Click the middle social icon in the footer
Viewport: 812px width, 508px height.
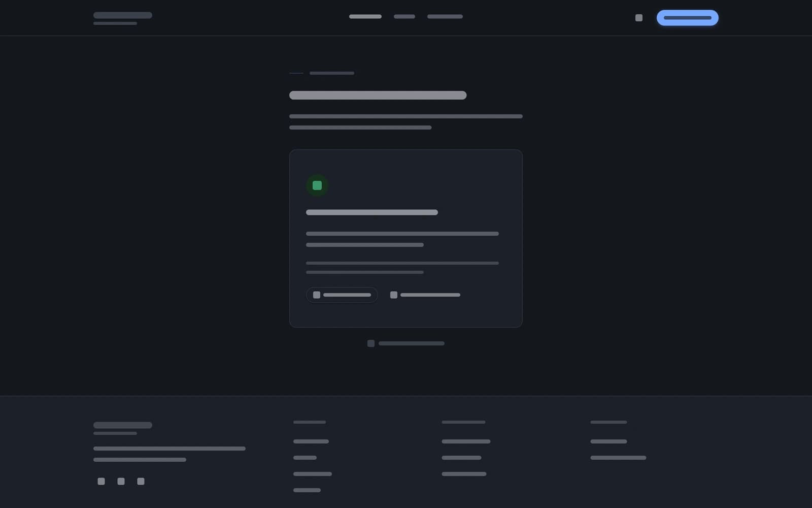(121, 481)
